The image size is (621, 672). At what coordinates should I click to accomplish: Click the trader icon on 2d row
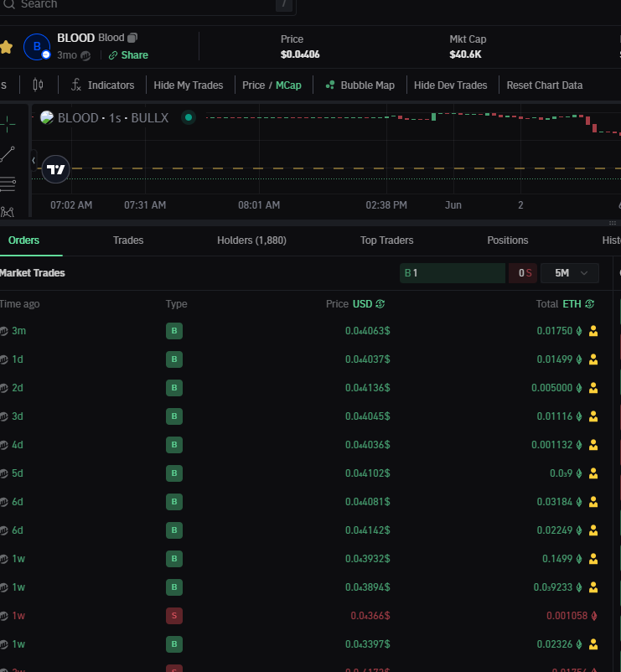coord(593,388)
